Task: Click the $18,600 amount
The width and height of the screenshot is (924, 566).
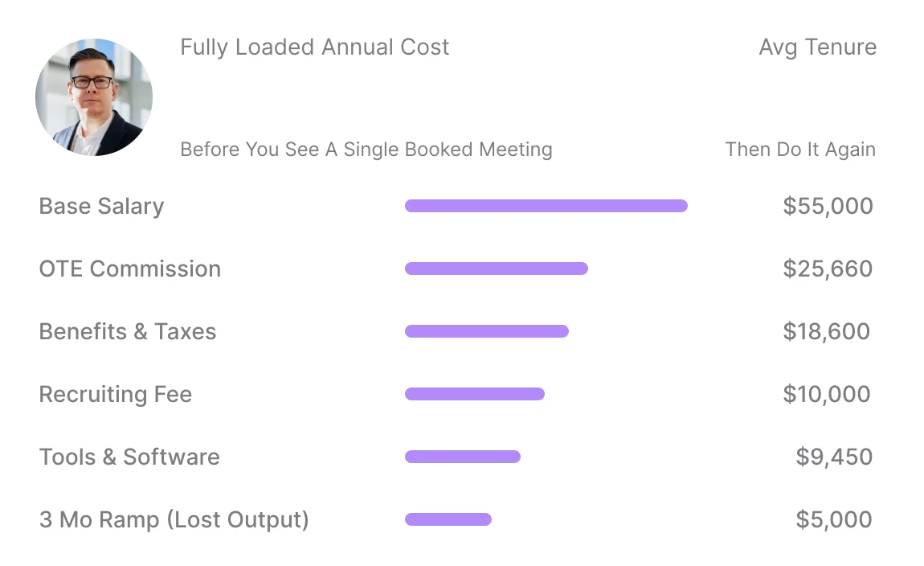Action: pos(826,331)
